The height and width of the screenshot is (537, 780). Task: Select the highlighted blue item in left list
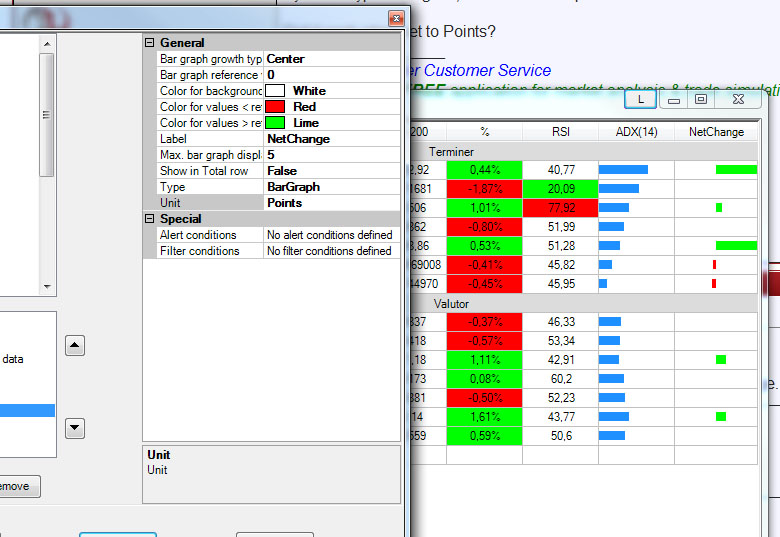tap(27, 410)
